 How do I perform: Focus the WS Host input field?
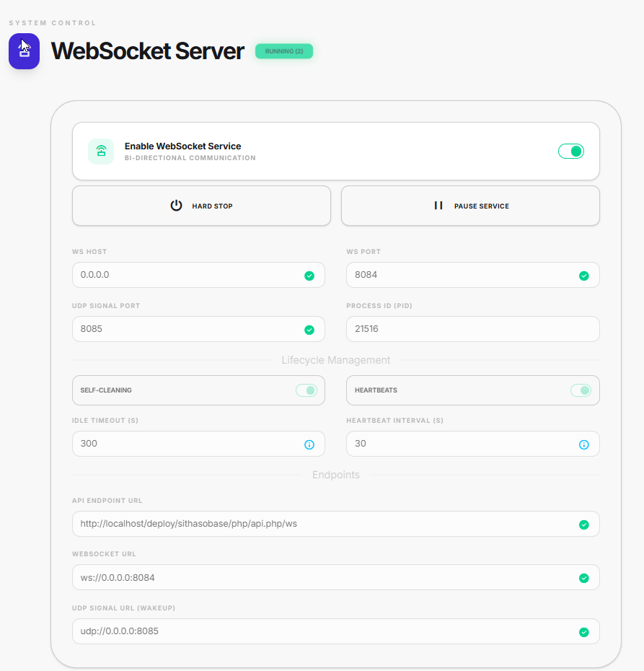(184, 275)
